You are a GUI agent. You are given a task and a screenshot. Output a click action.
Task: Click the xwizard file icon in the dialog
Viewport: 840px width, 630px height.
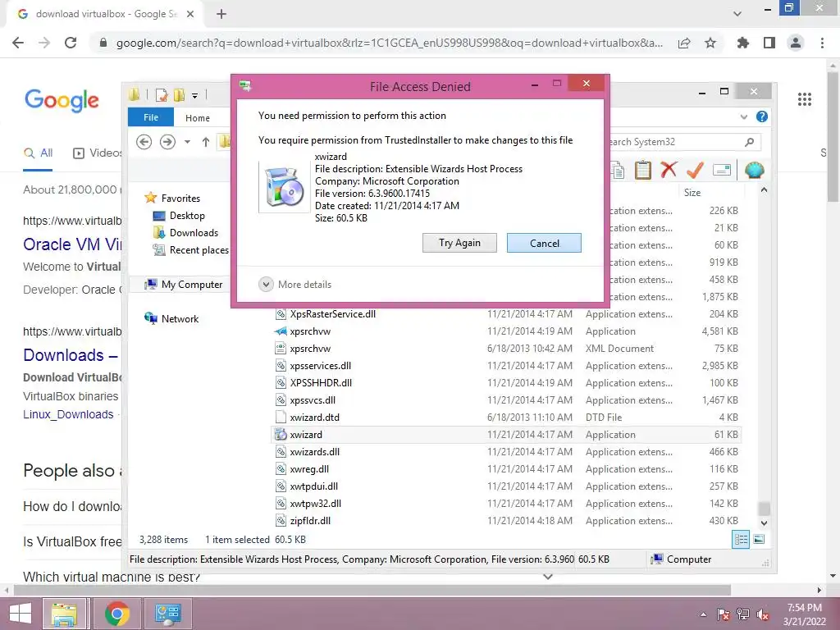click(284, 187)
